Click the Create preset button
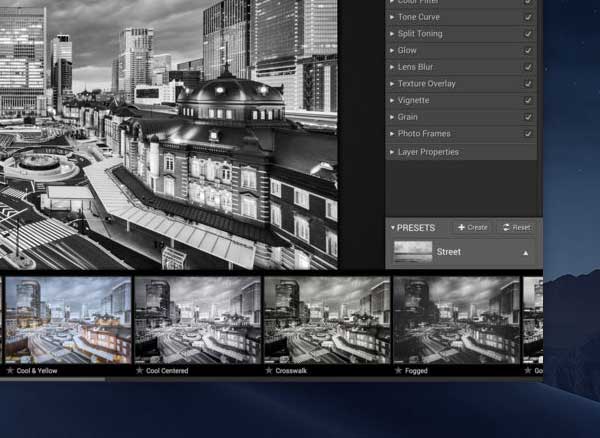Screen dimensions: 600x438 [x=473, y=228]
